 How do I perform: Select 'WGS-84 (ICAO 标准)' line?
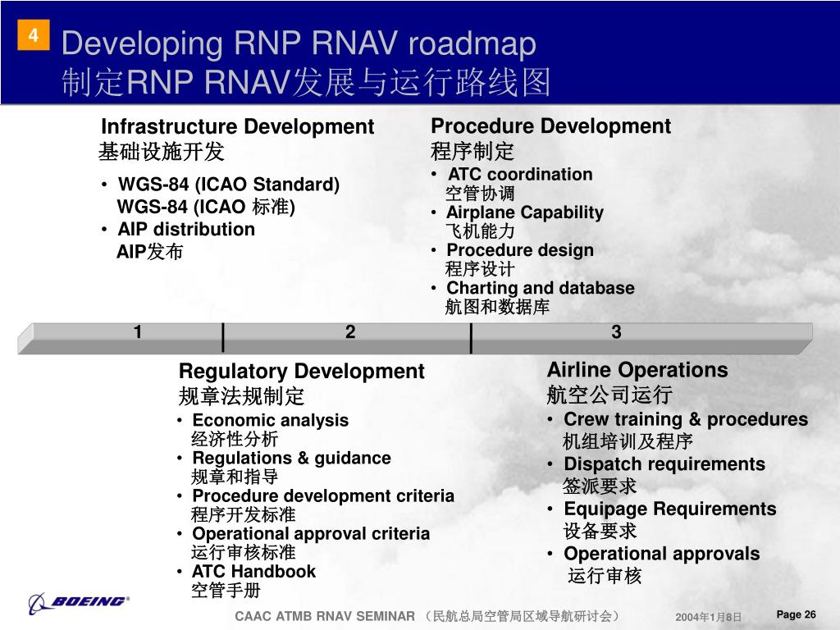[206, 207]
